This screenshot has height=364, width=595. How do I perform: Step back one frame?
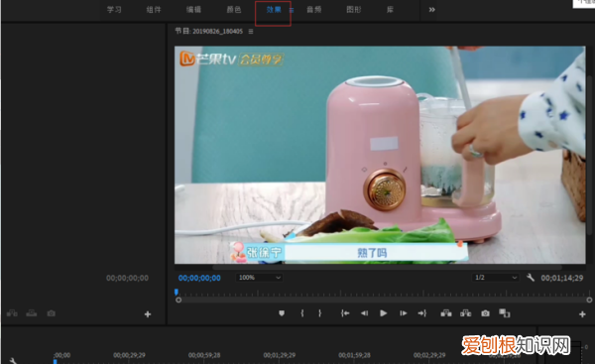coord(364,313)
